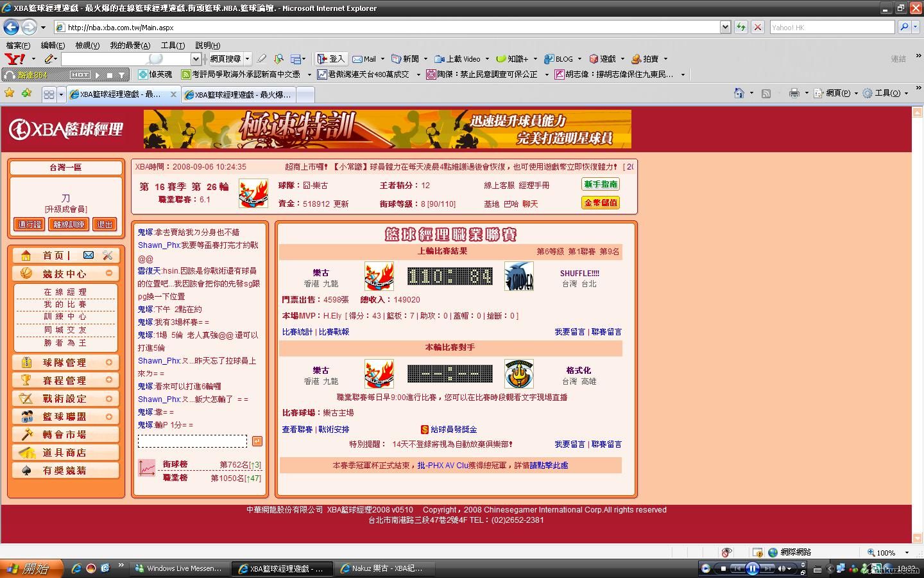Click the 極速特訓 banner advertisement
The height and width of the screenshot is (578, 924).
(x=387, y=129)
